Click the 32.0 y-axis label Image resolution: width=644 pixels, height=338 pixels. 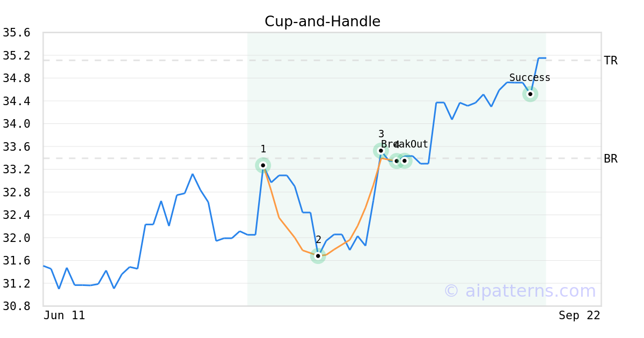[x=17, y=238]
